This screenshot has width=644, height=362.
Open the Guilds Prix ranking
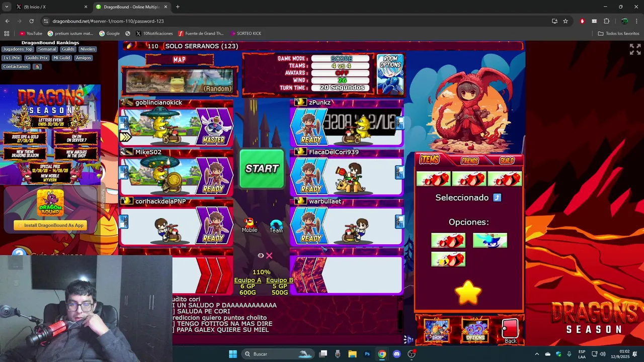click(x=37, y=58)
